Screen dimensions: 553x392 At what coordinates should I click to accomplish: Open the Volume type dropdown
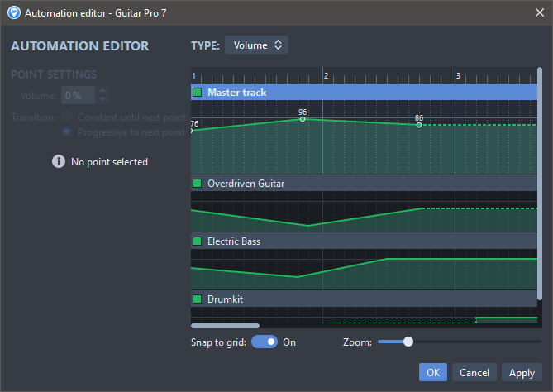[x=256, y=45]
